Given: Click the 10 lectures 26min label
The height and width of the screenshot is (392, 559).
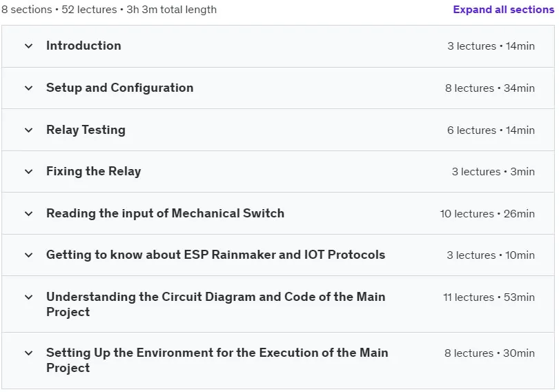Looking at the screenshot, I should coord(487,214).
